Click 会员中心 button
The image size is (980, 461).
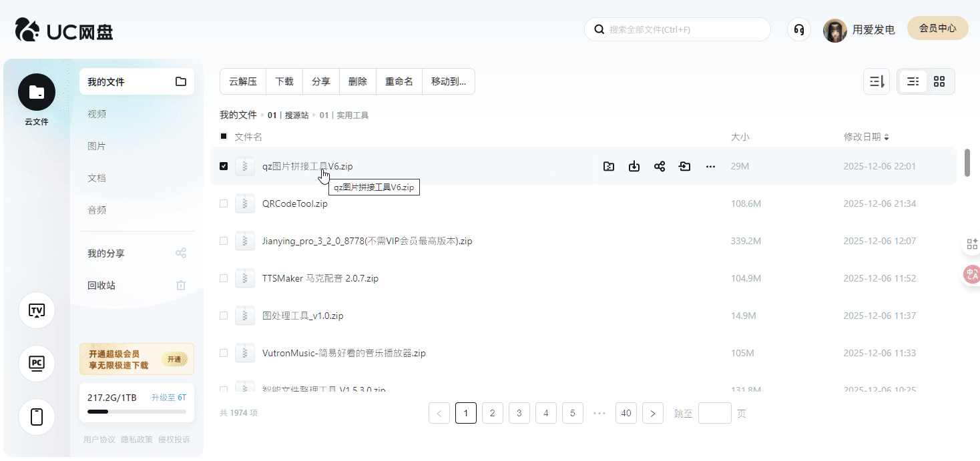(937, 28)
